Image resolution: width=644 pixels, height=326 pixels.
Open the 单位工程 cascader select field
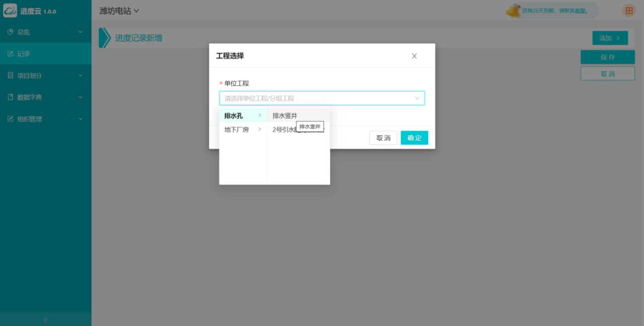[x=321, y=98]
